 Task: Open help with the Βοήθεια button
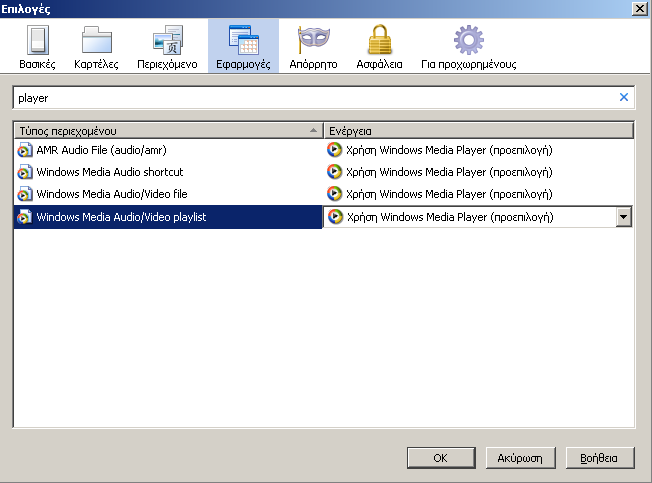tap(600, 458)
